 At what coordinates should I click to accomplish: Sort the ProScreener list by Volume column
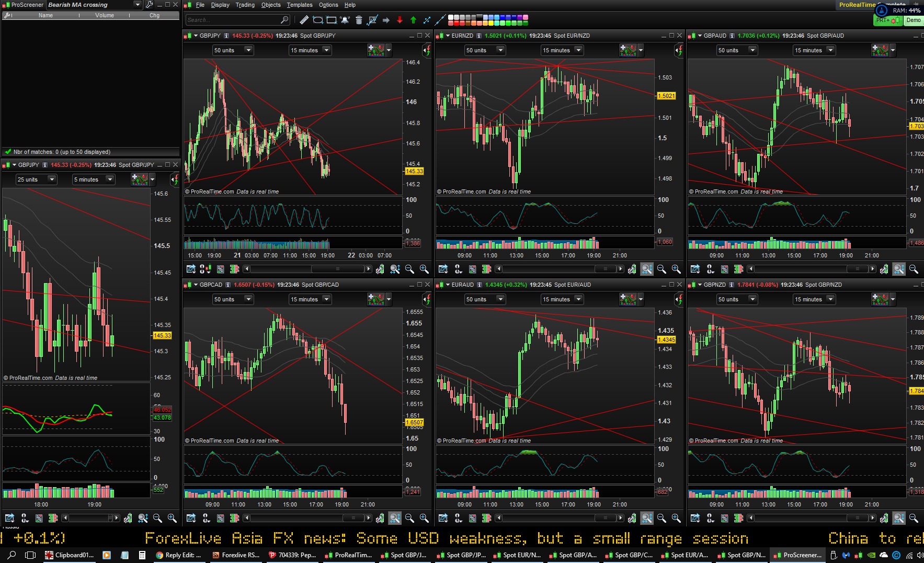105,15
